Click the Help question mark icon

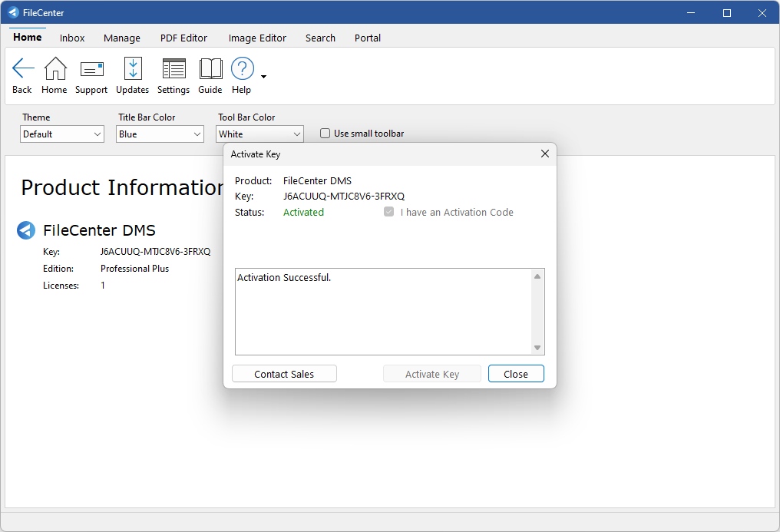click(243, 68)
